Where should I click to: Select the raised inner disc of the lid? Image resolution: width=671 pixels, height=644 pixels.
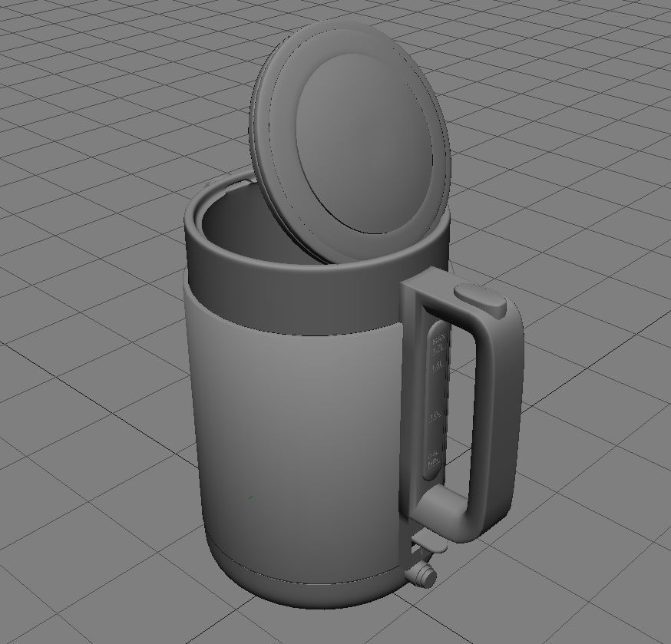click(x=365, y=144)
